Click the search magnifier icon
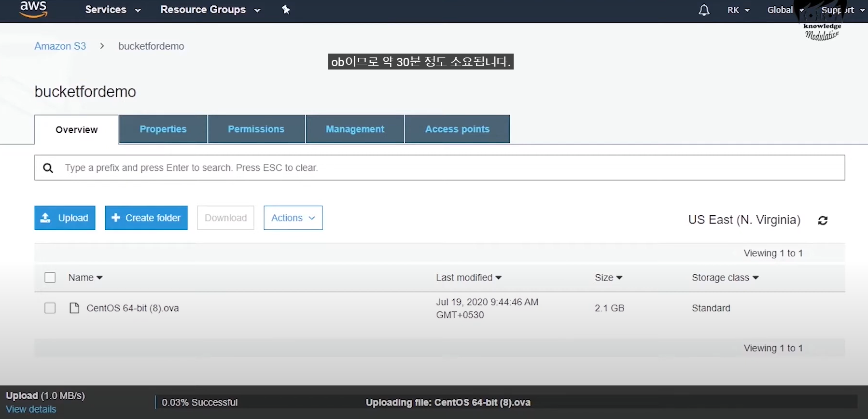Screen dimensions: 868x419 click(48, 168)
